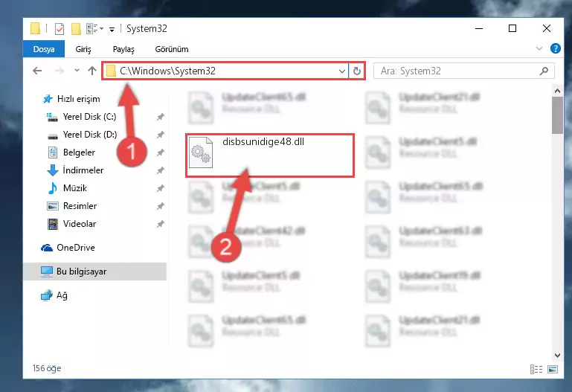This screenshot has width=572, height=392.
Task: Select OneDrive in navigation pane
Action: [x=68, y=248]
